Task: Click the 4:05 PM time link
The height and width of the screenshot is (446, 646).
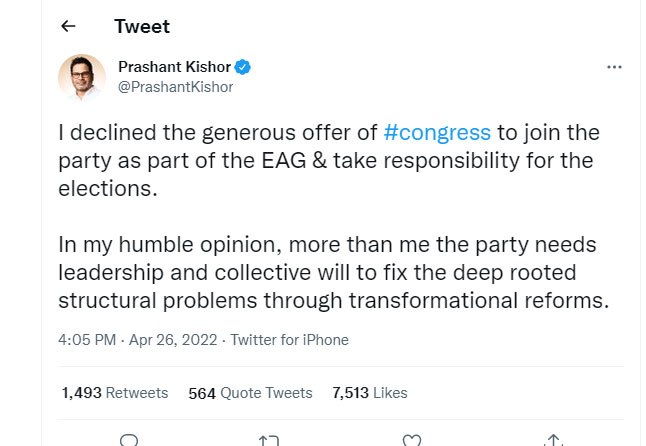Action: (87, 340)
